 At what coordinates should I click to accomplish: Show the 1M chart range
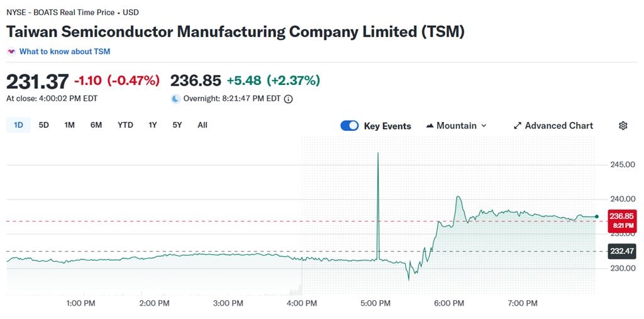point(69,125)
